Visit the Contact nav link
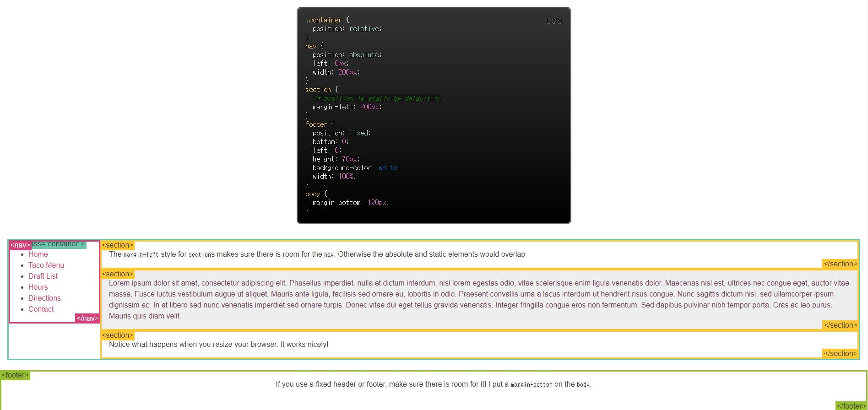 point(41,309)
